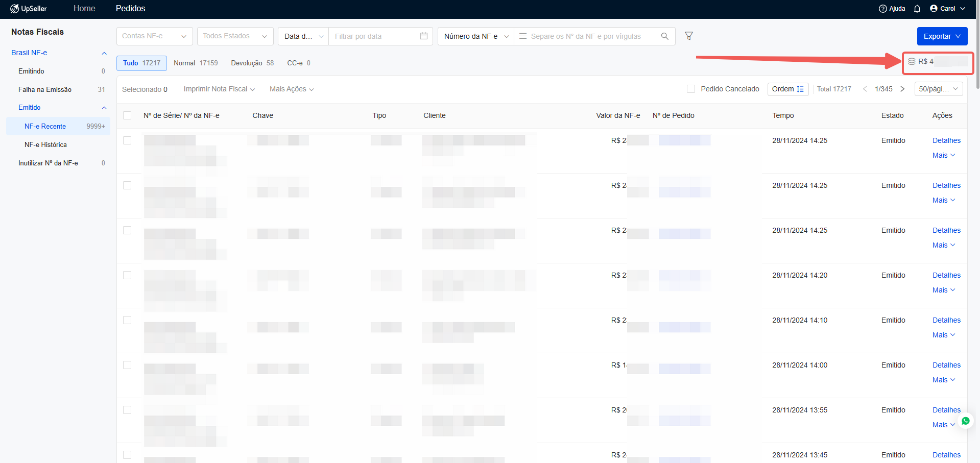The width and height of the screenshot is (980, 463).
Task: Switch to the Devolução 58 tab
Action: click(x=252, y=63)
